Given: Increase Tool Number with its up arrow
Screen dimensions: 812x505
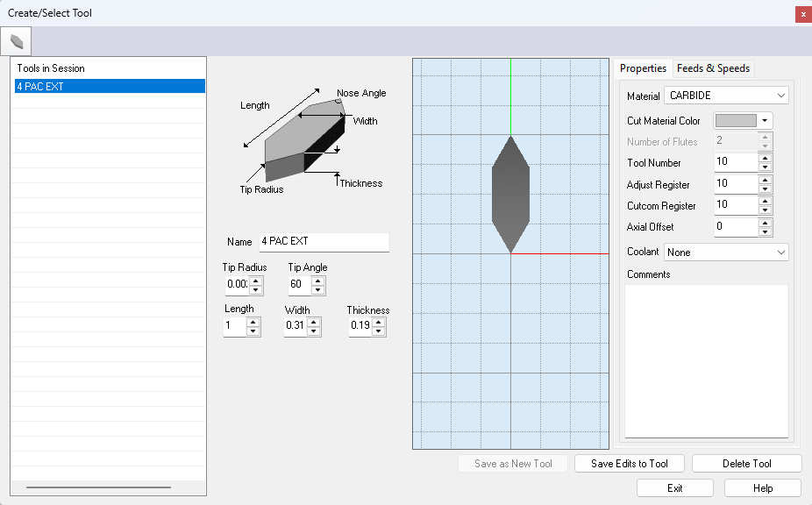Looking at the screenshot, I should coord(765,159).
